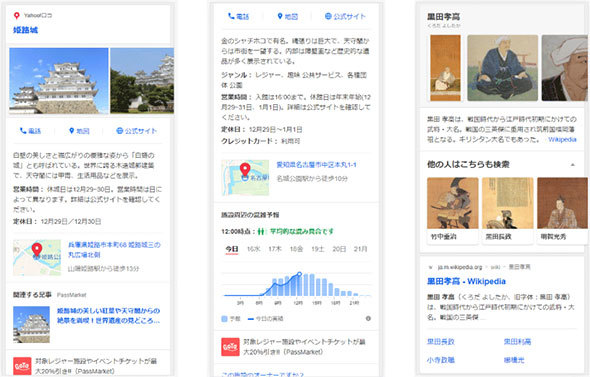Select the 17木 day tab
Screen dimensions: 590x377
pyautogui.click(x=275, y=249)
